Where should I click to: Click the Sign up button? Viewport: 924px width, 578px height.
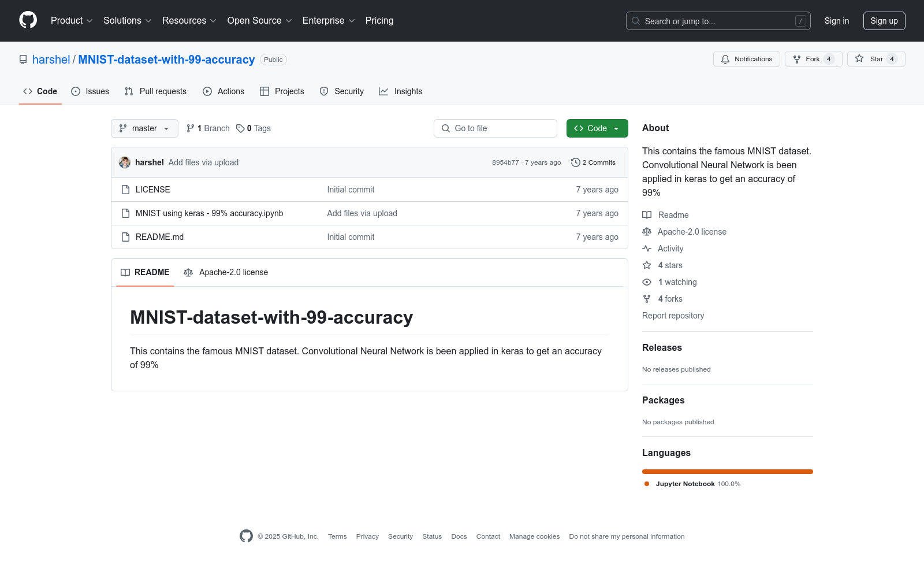point(884,21)
